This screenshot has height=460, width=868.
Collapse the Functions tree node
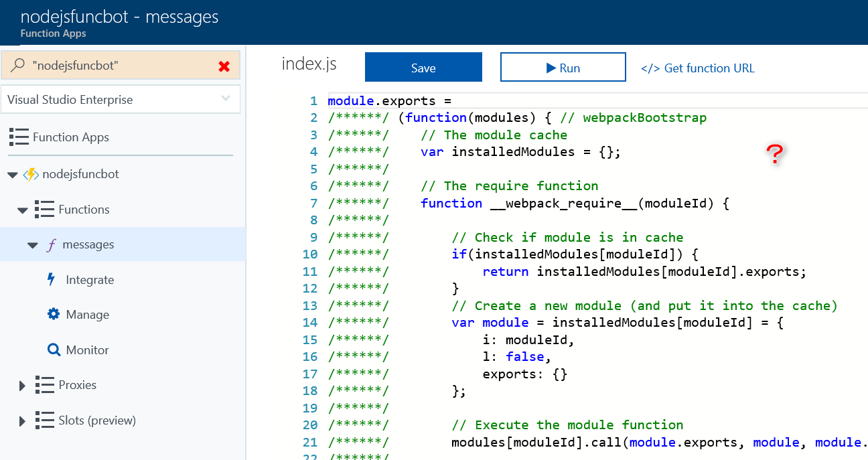click(x=23, y=210)
